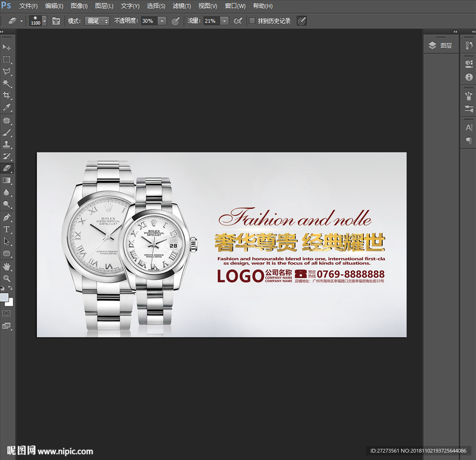Open the Window menu
This screenshot has width=476, height=460.
coord(235,6)
